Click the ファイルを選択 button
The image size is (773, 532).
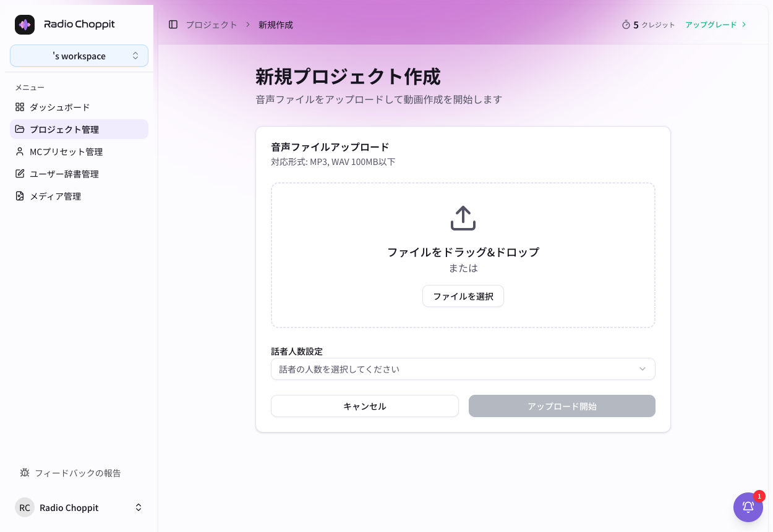(x=463, y=296)
